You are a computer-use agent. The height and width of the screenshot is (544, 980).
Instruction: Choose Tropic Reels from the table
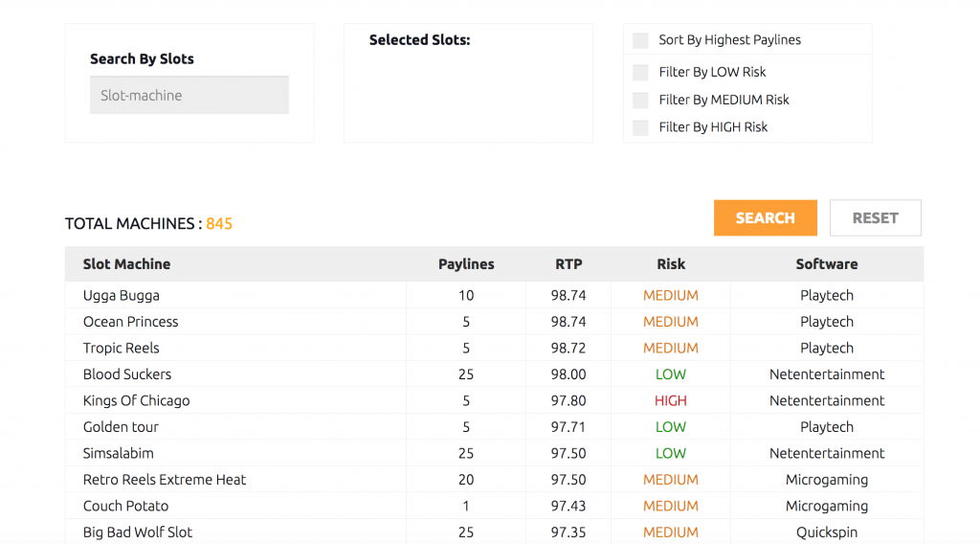[x=494, y=348]
